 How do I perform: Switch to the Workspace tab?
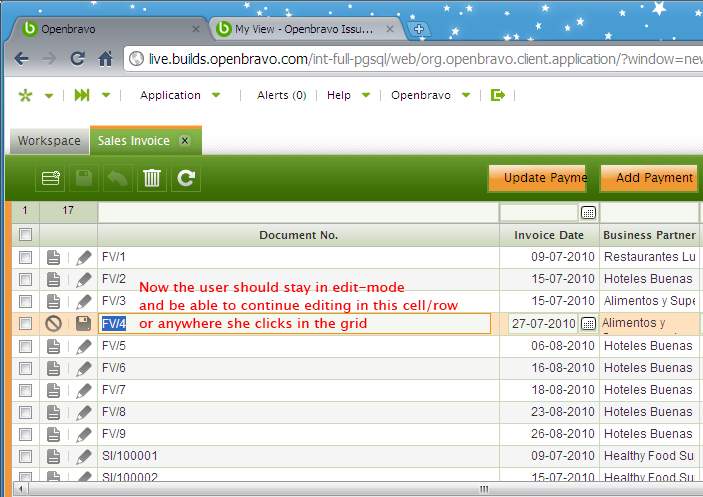[49, 141]
